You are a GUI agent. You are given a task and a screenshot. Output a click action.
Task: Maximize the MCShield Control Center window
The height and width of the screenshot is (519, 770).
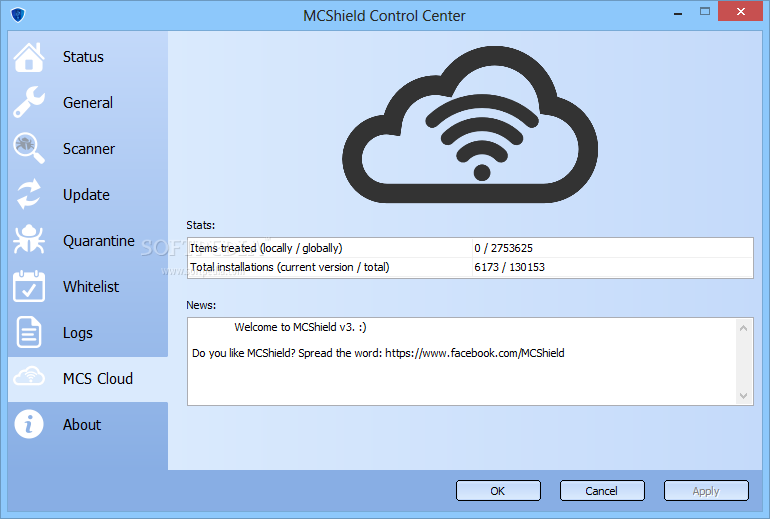705,11
